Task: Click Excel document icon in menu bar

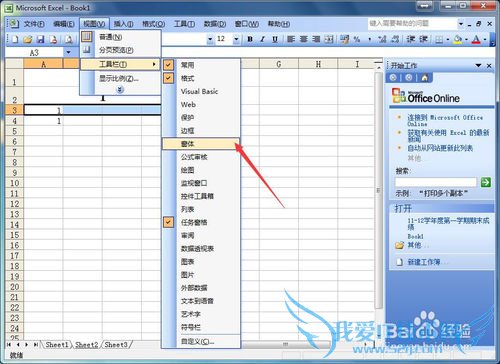Action: point(13,24)
